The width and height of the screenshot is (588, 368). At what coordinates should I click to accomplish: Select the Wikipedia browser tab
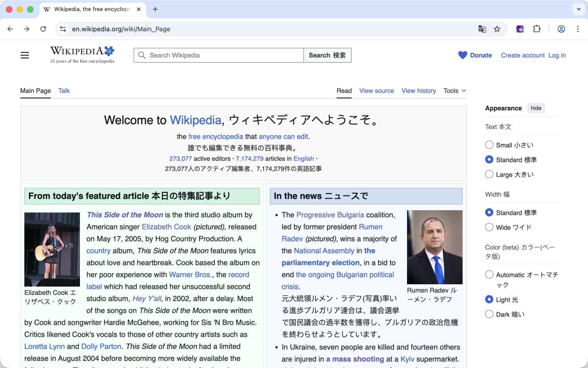(x=92, y=9)
